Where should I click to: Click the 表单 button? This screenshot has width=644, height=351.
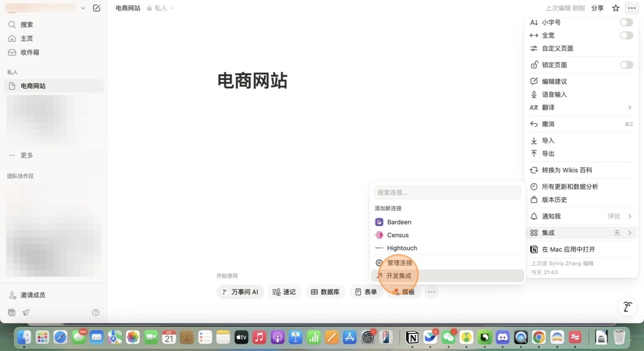point(366,292)
